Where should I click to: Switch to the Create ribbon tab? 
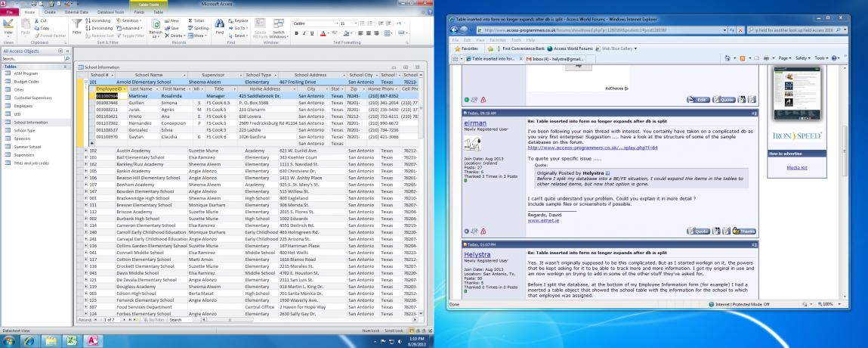coord(50,13)
